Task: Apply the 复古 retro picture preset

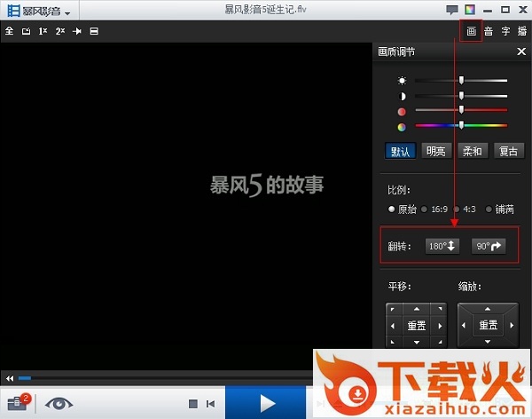Action: [x=509, y=151]
